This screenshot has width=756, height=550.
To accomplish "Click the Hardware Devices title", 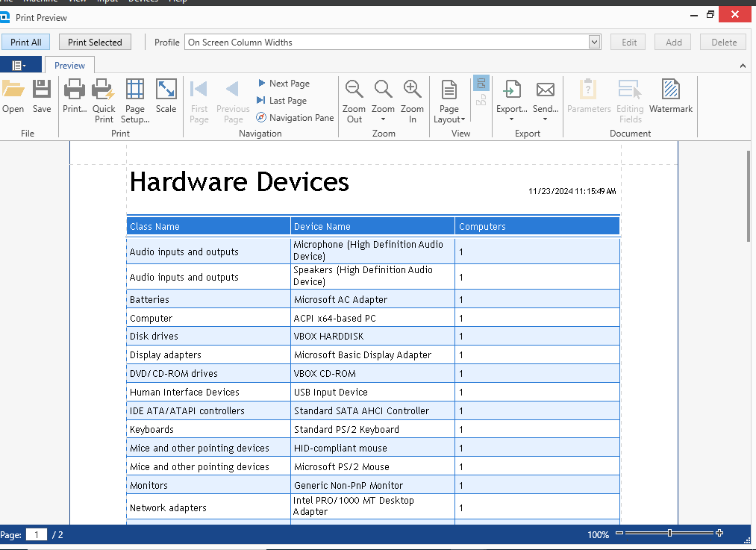I will point(239,182).
